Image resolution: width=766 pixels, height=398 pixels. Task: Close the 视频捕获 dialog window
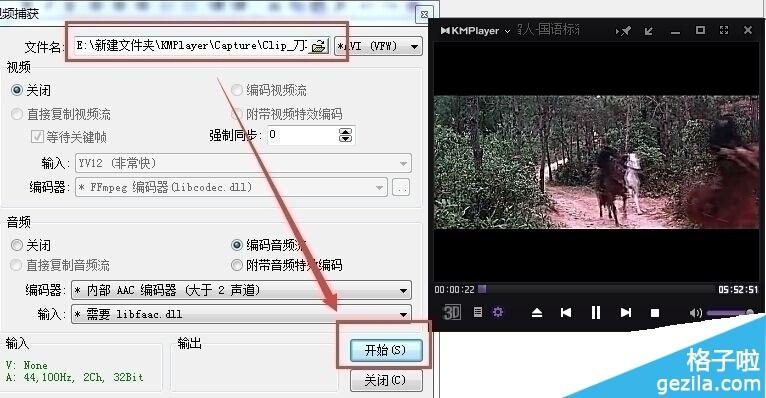tap(425, 14)
